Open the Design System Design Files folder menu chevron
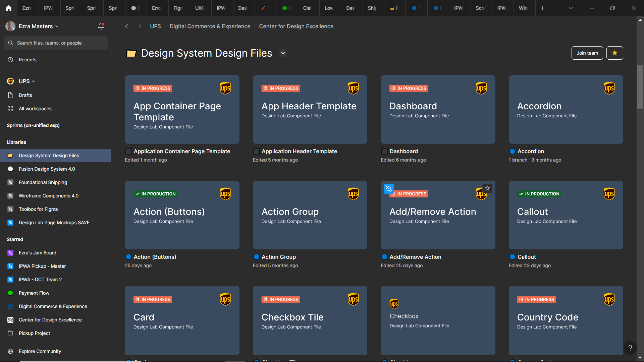The image size is (644, 362). [283, 53]
